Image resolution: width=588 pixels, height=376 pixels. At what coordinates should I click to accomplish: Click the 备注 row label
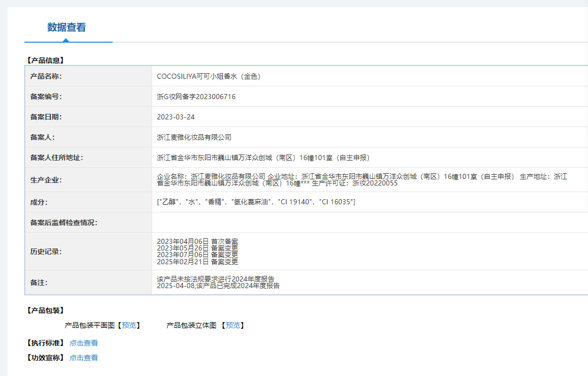[x=39, y=283]
